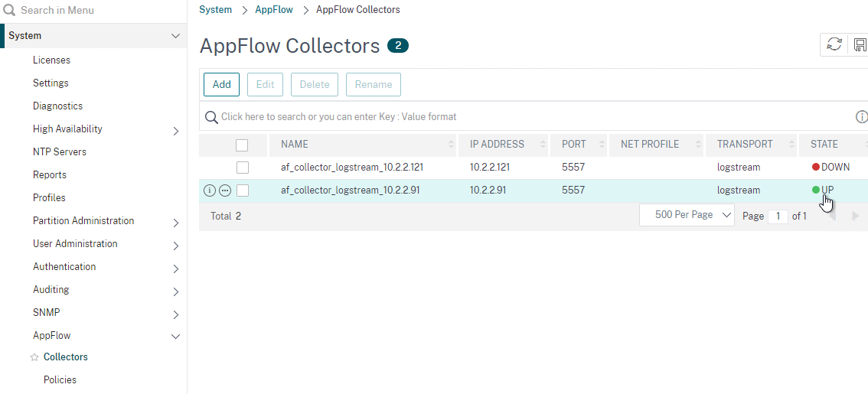Sort by the IP ADDRESS column arrows
This screenshot has height=394, width=868.
pos(543,145)
